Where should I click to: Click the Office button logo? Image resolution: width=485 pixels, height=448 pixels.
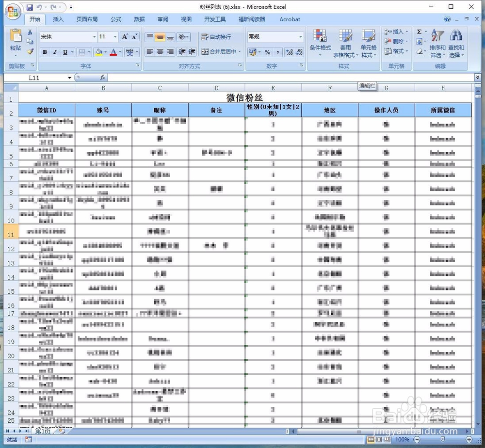(13, 13)
